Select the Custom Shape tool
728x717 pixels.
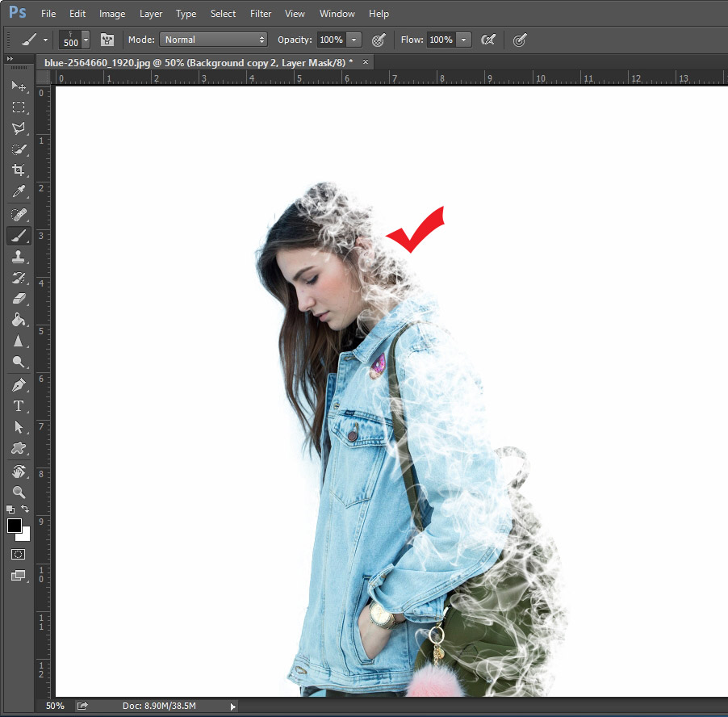[x=19, y=448]
